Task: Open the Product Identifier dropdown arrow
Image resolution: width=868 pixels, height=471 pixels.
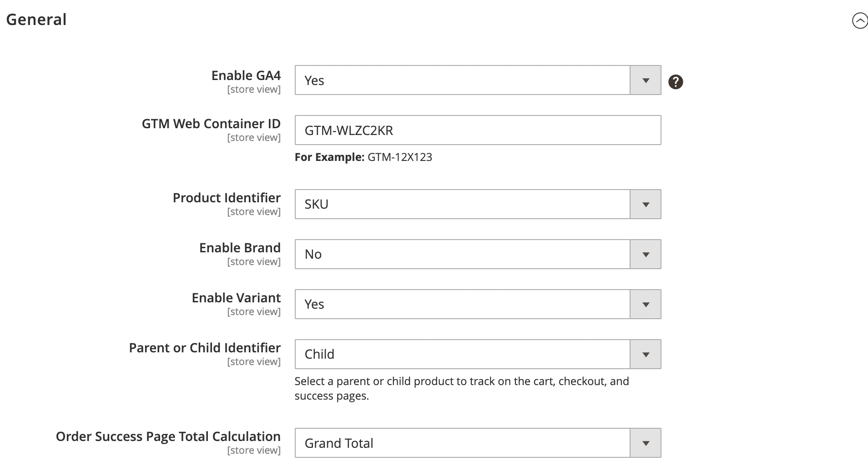Action: (x=646, y=204)
